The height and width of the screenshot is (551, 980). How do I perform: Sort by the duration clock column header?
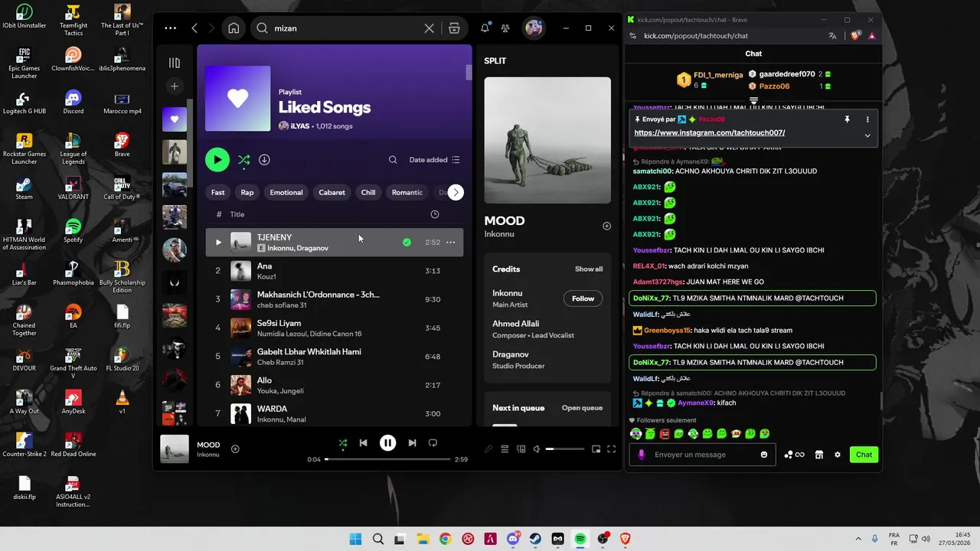point(435,214)
